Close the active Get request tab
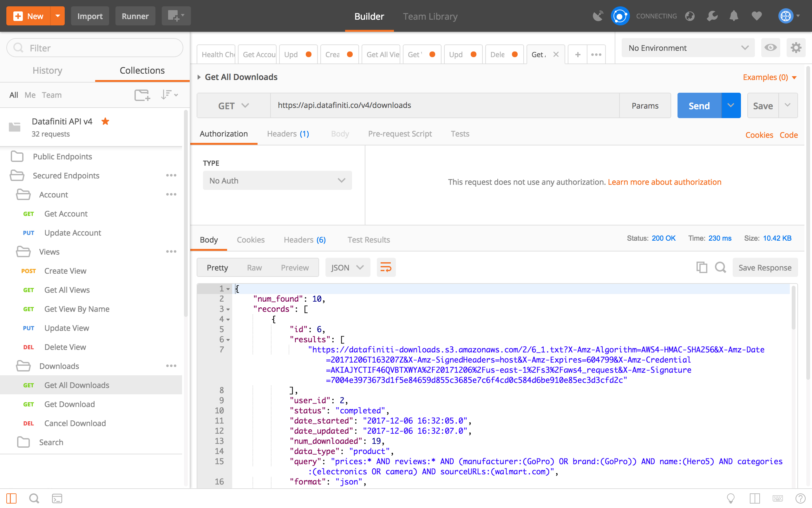This screenshot has height=508, width=812. [x=556, y=54]
